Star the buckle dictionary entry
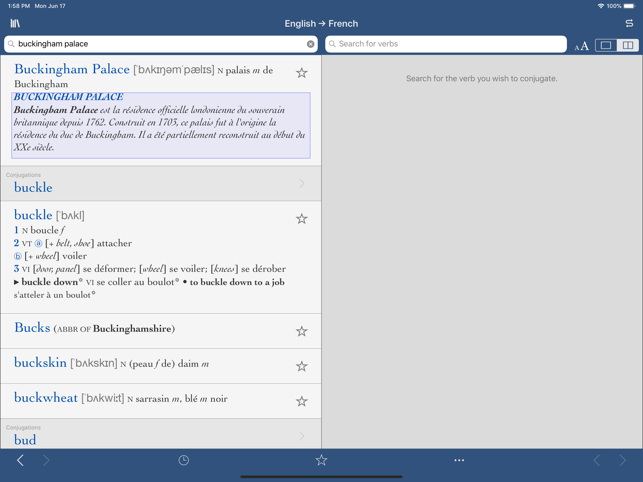This screenshot has width=643, height=482. [301, 219]
